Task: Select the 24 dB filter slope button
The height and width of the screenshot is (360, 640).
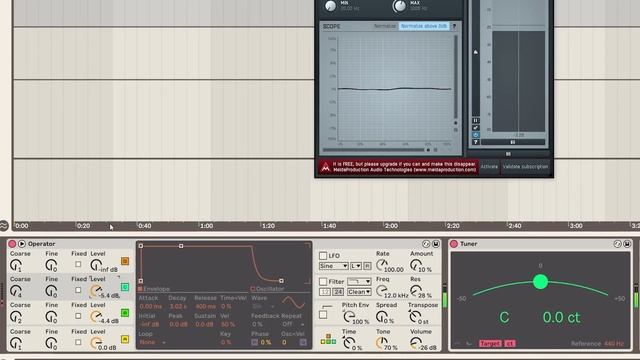Action: (338, 292)
